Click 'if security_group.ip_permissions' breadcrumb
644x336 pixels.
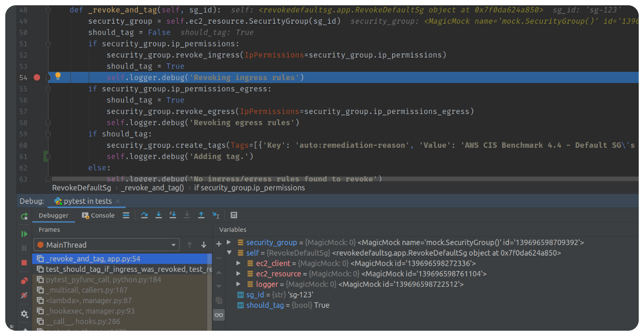point(250,188)
